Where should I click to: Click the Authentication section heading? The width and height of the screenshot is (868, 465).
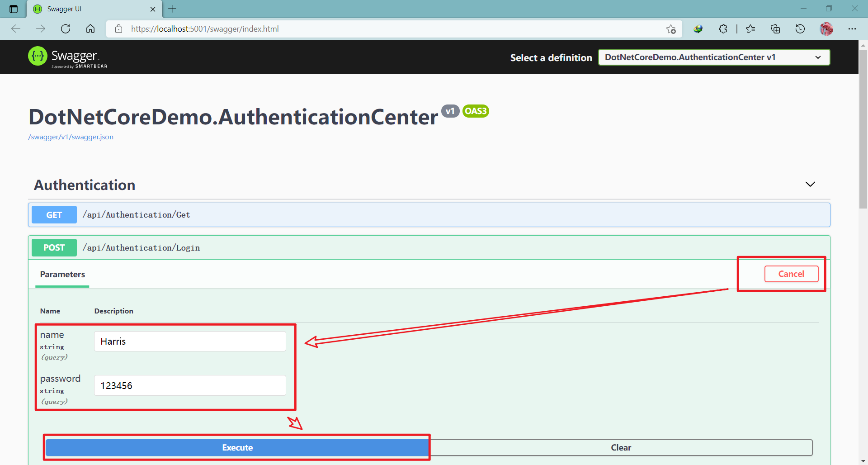(85, 185)
